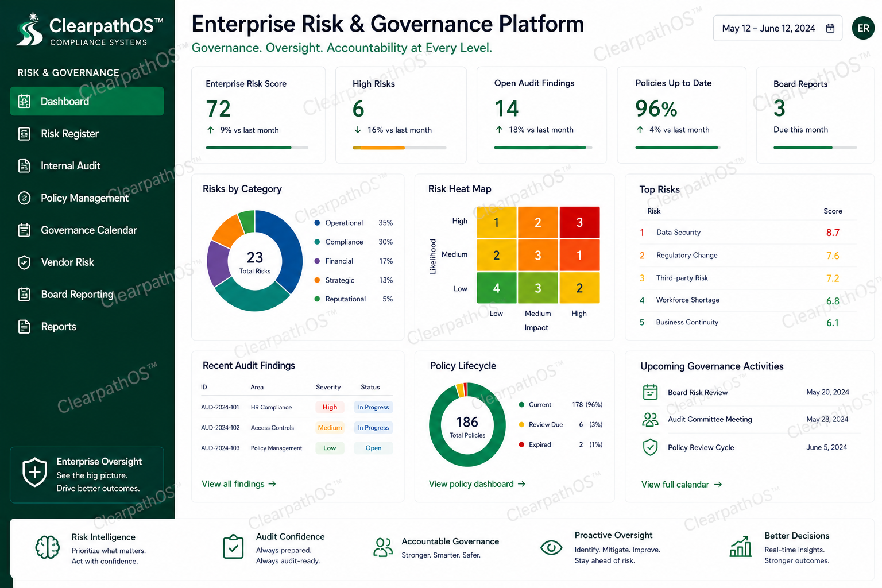Click the Medium severity badge
Viewport: 882px width, 588px height.
pos(330,428)
